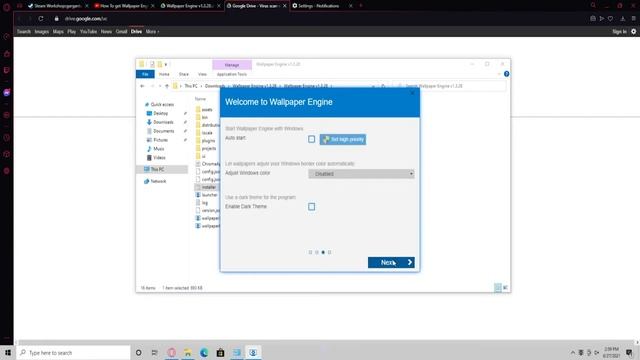Click the Explorer search box

click(x=451, y=86)
